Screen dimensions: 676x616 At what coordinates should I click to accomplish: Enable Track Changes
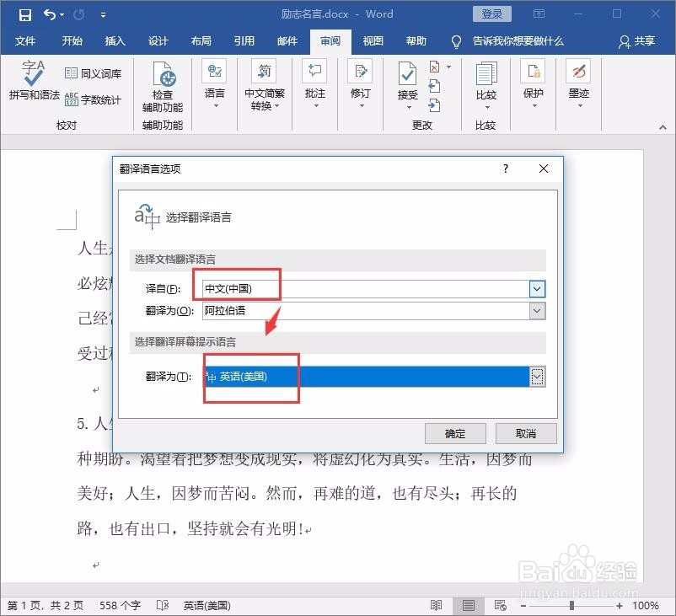(360, 80)
